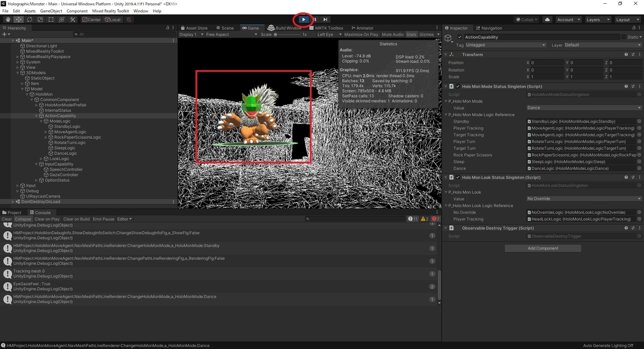This screenshot has height=349, width=644.
Task: Open P_Holo Mon Mode Value dropdown Dance
Action: click(584, 108)
